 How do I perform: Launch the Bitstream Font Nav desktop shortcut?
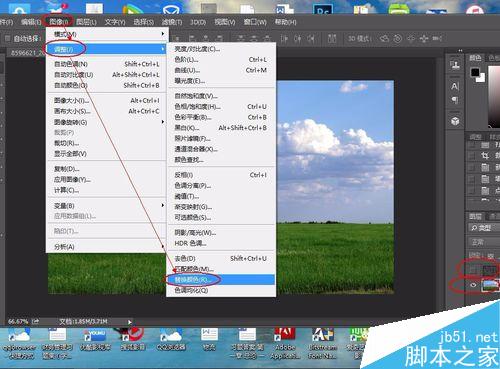click(322, 343)
